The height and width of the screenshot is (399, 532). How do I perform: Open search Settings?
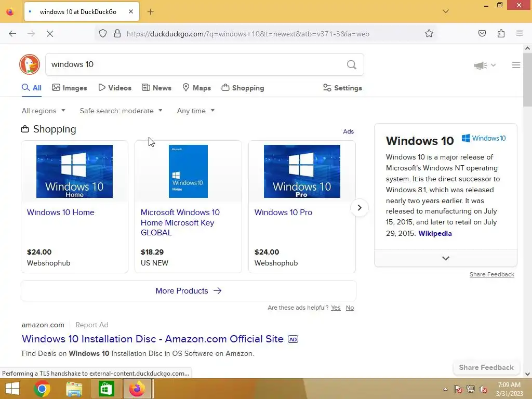(x=343, y=88)
